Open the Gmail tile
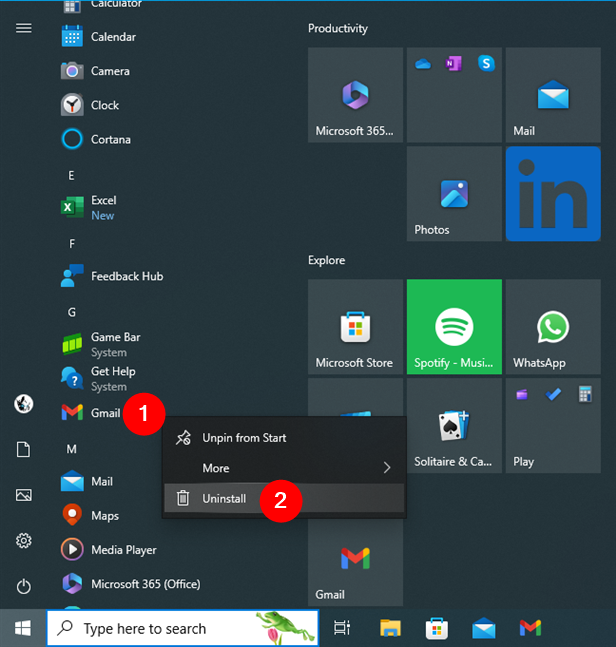The image size is (616, 647). coord(355,563)
